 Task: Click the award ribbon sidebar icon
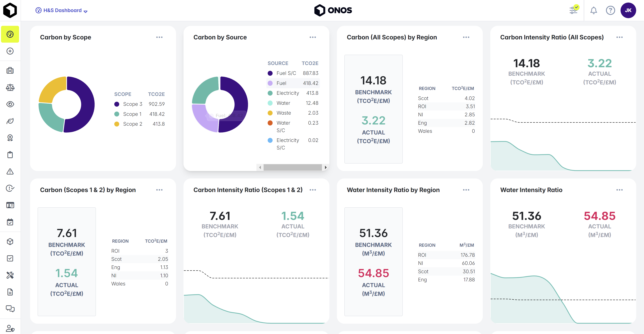[x=10, y=138]
